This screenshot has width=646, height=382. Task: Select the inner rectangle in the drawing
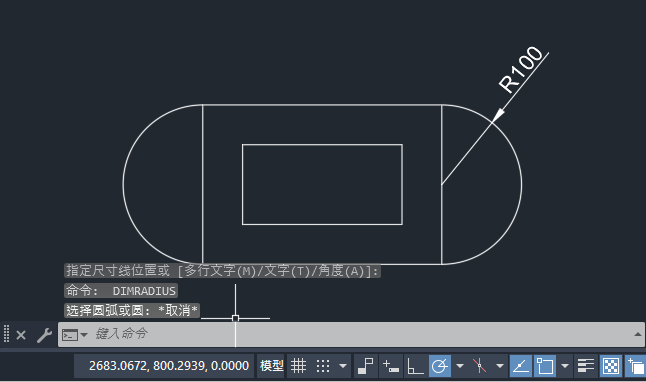click(322, 145)
